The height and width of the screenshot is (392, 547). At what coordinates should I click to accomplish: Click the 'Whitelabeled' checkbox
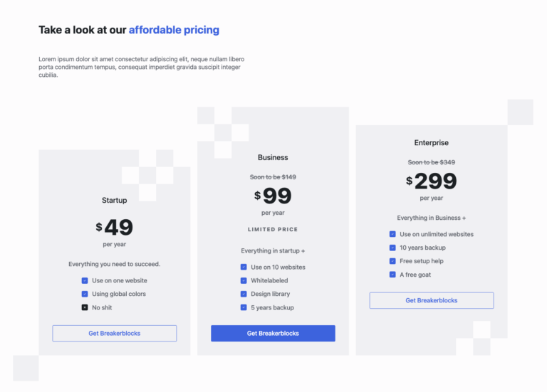pos(244,280)
